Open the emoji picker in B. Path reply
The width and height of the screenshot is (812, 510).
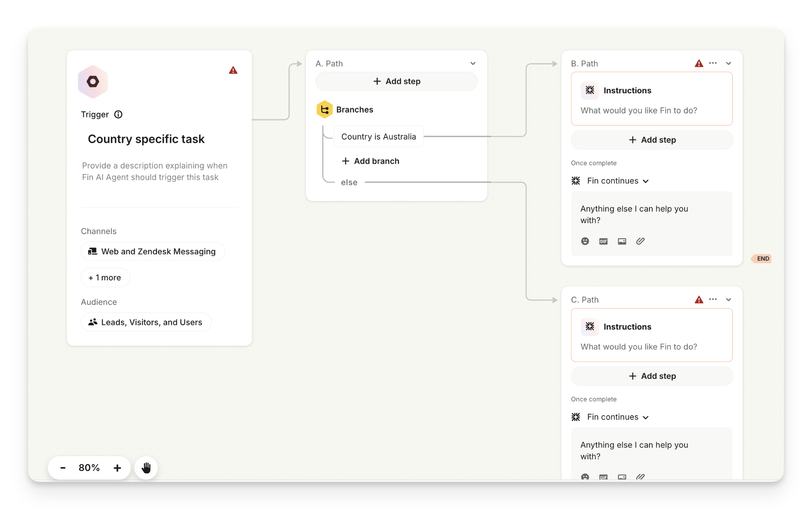click(x=585, y=241)
